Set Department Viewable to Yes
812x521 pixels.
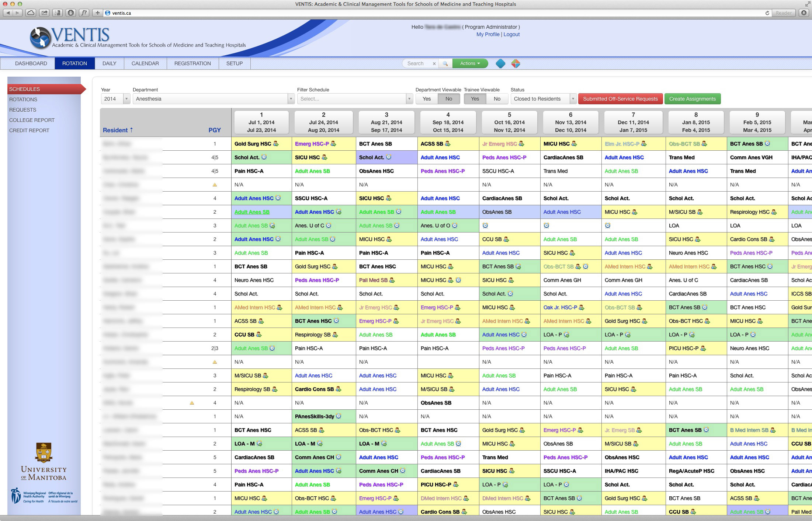[x=427, y=99]
